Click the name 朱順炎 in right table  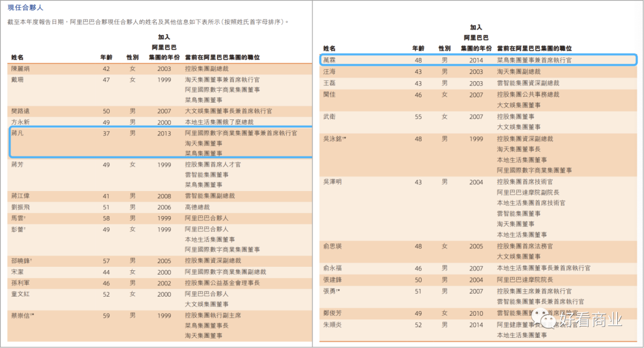(333, 325)
